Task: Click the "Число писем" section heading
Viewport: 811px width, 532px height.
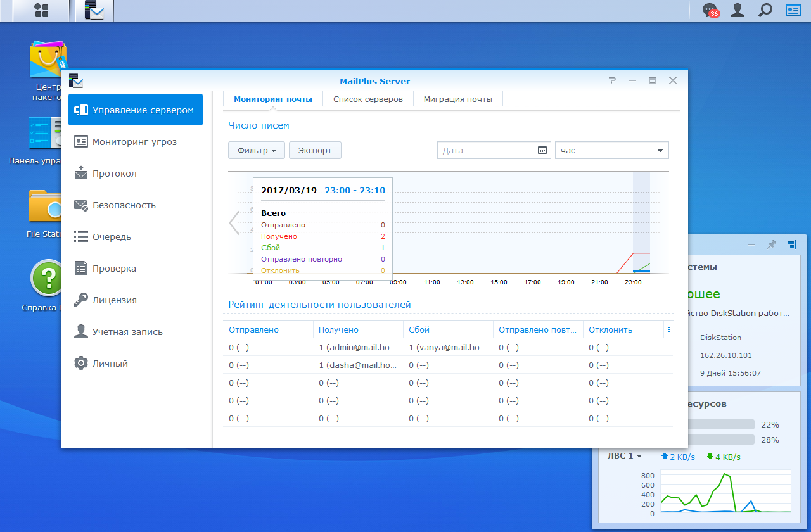Action: point(259,125)
